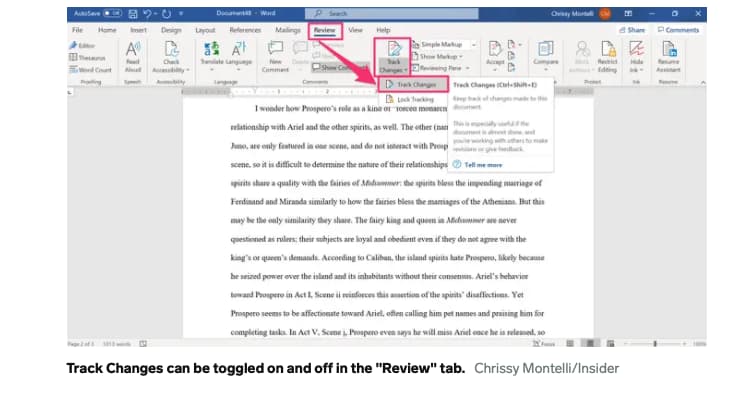745x395 pixels.
Task: Click the zoom in plus button
Action: (x=684, y=344)
